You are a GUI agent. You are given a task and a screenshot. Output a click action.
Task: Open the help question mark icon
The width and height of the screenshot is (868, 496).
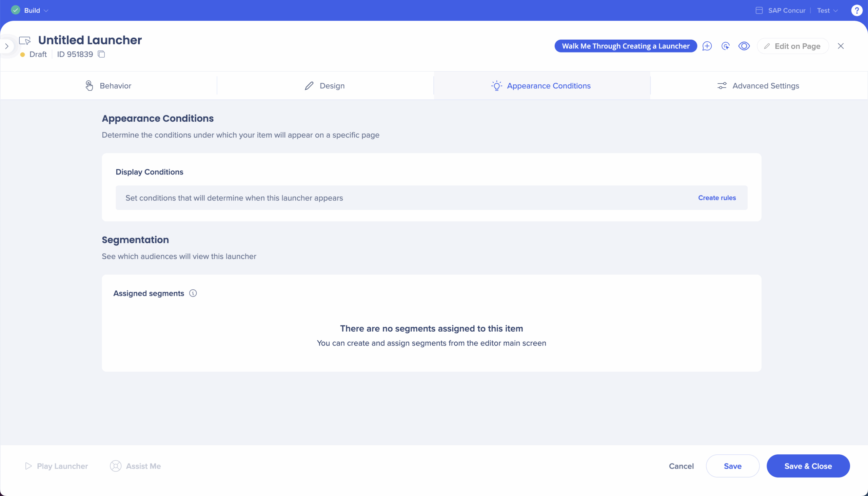pos(856,11)
